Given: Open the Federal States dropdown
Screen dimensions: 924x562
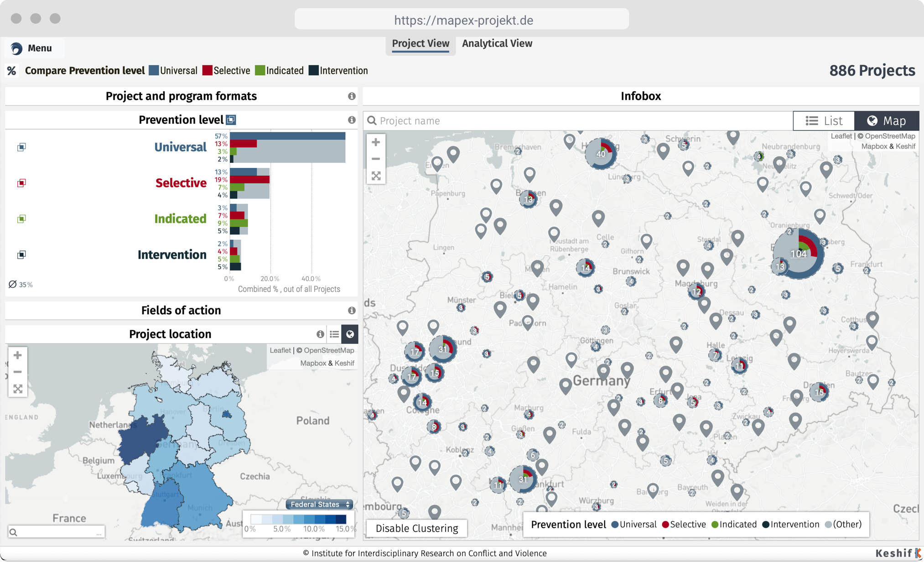Looking at the screenshot, I should 319,505.
